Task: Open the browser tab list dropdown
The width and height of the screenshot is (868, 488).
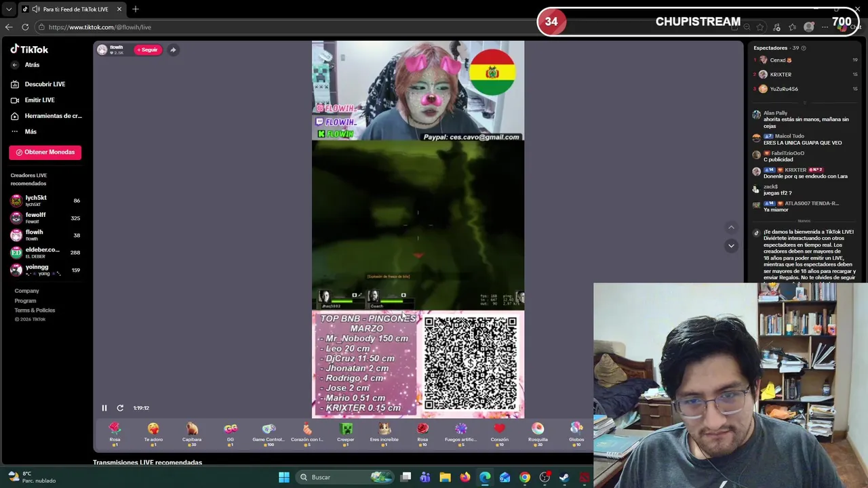Action: (9, 9)
